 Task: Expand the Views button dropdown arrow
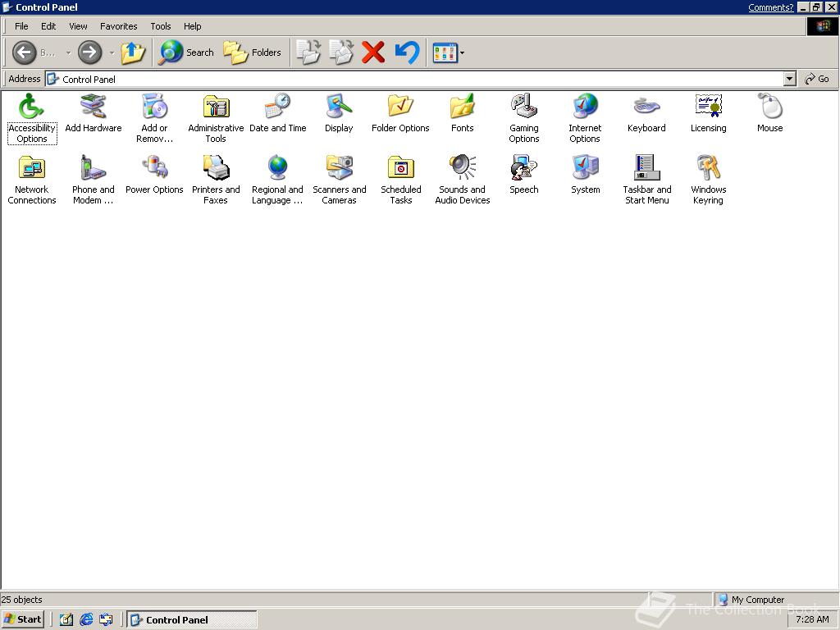tap(463, 52)
